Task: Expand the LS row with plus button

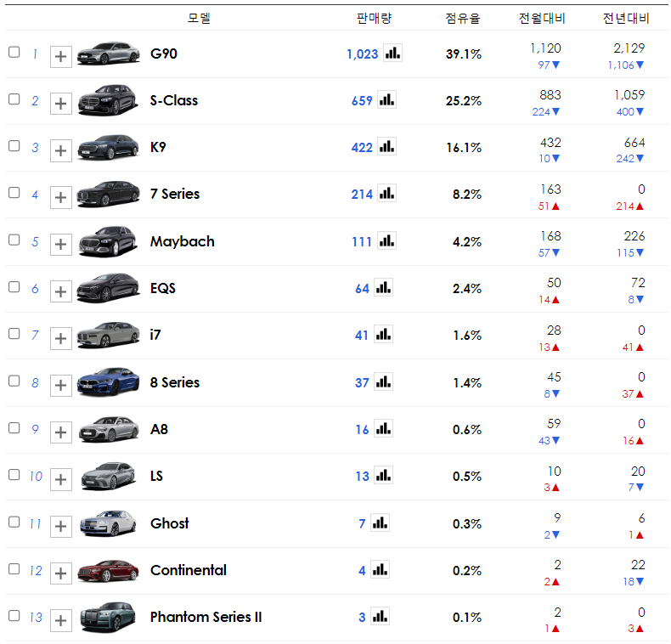Action: [x=61, y=479]
